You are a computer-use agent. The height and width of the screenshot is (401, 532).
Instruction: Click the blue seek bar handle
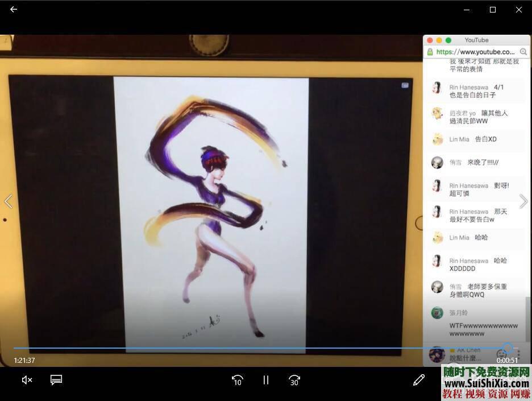coord(508,348)
